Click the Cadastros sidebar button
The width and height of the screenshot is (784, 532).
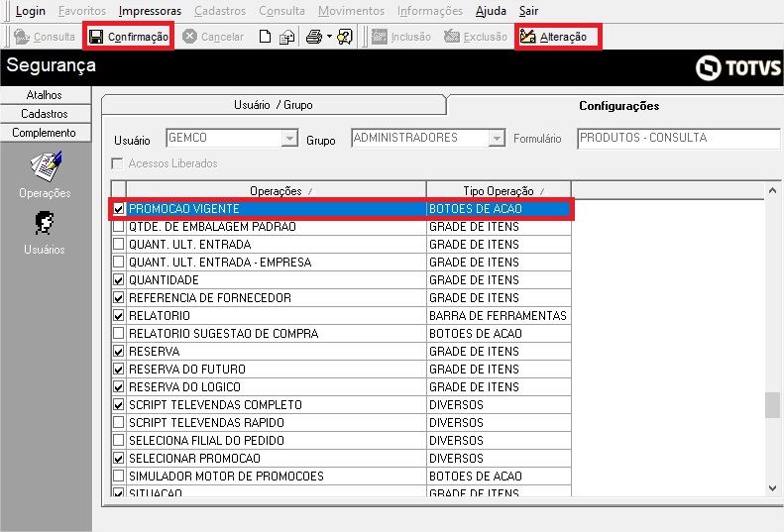pos(45,114)
